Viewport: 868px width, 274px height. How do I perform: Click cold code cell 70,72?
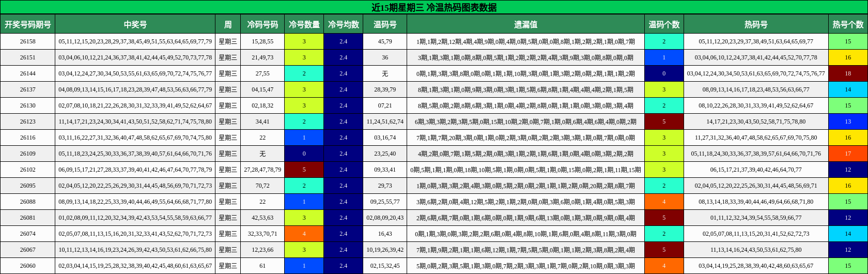[262, 186]
